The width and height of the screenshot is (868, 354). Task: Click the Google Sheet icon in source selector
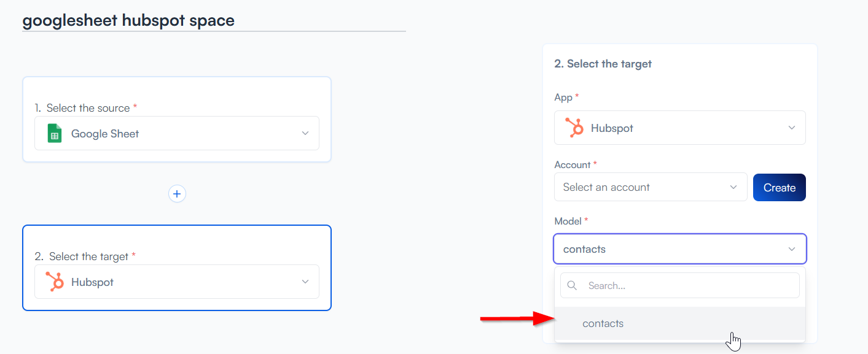coord(55,134)
